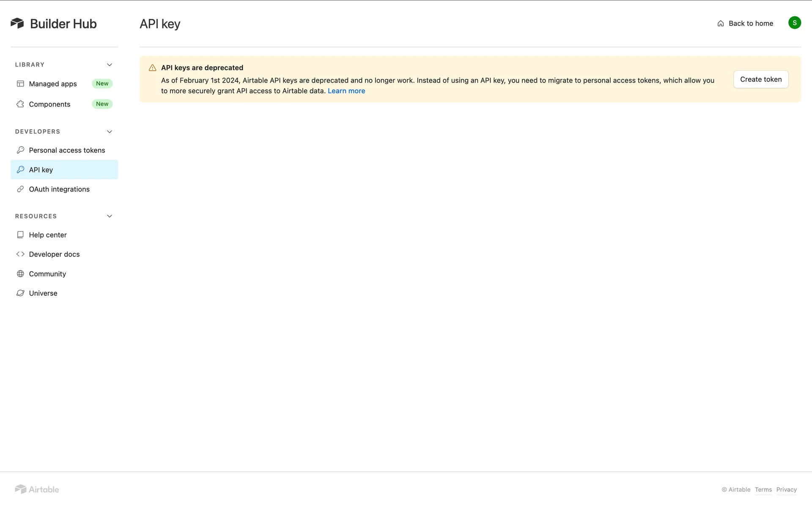Click the Help center book icon
Screen dimensions: 812x508
pyautogui.click(x=20, y=235)
